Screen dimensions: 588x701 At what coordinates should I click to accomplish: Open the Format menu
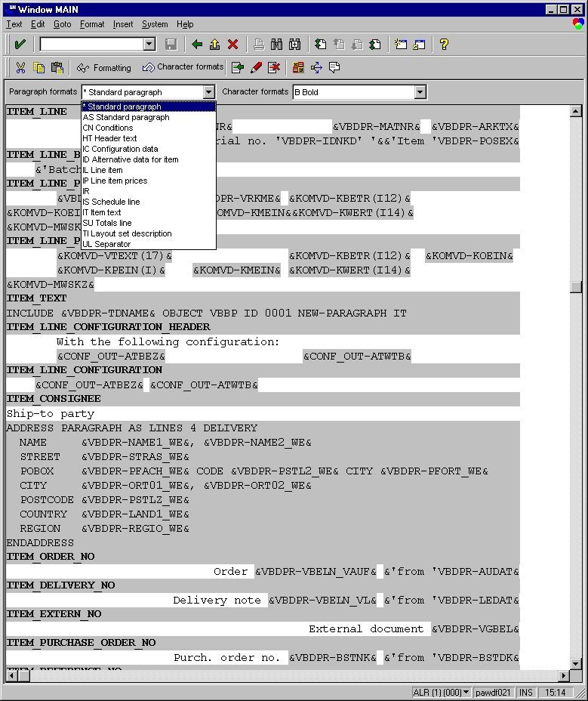92,24
